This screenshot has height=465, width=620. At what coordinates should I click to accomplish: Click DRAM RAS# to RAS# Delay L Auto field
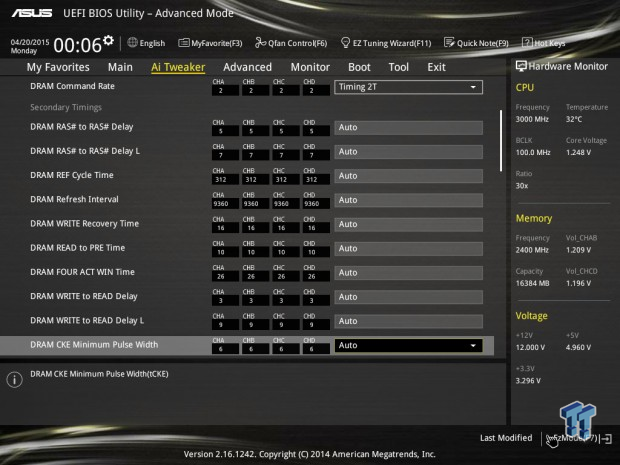(408, 152)
